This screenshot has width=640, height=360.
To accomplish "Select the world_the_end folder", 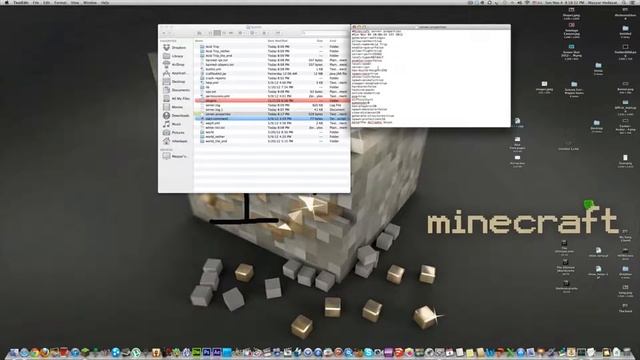I will (x=216, y=141).
